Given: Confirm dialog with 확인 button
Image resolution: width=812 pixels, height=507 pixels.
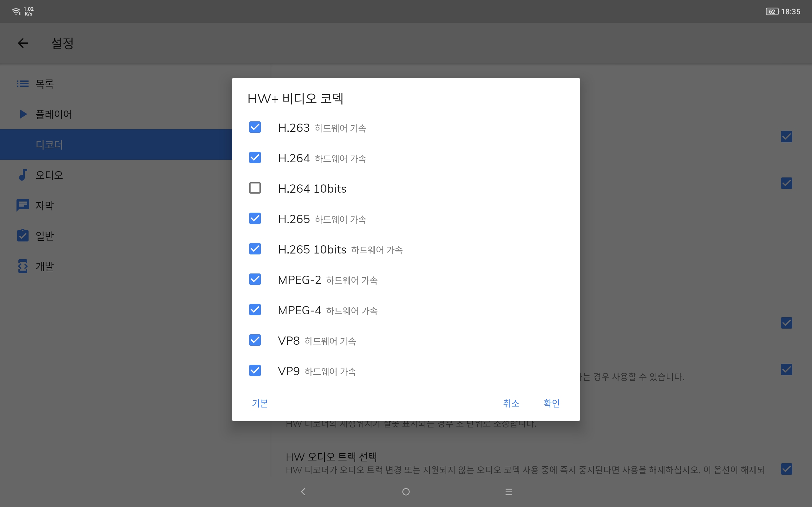Looking at the screenshot, I should pyautogui.click(x=551, y=403).
